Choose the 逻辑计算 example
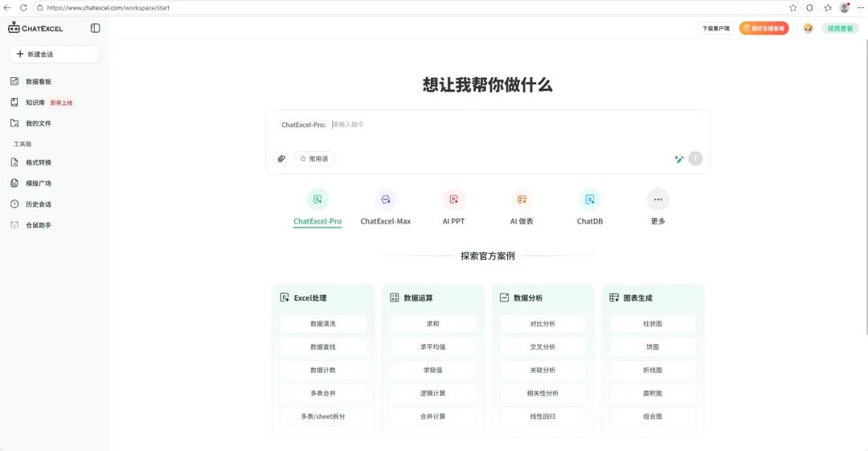This screenshot has height=451, width=868. tap(432, 393)
